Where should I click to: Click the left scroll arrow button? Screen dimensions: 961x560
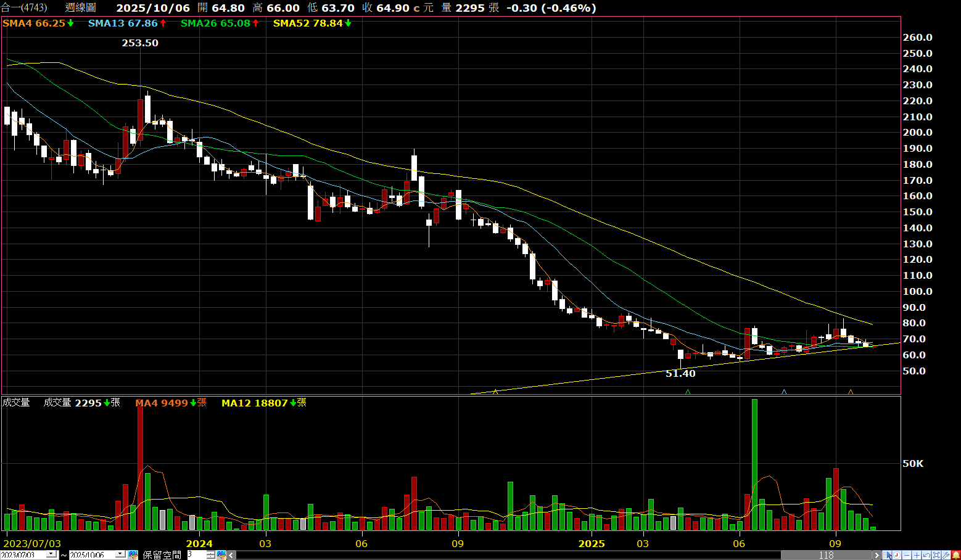(231, 555)
